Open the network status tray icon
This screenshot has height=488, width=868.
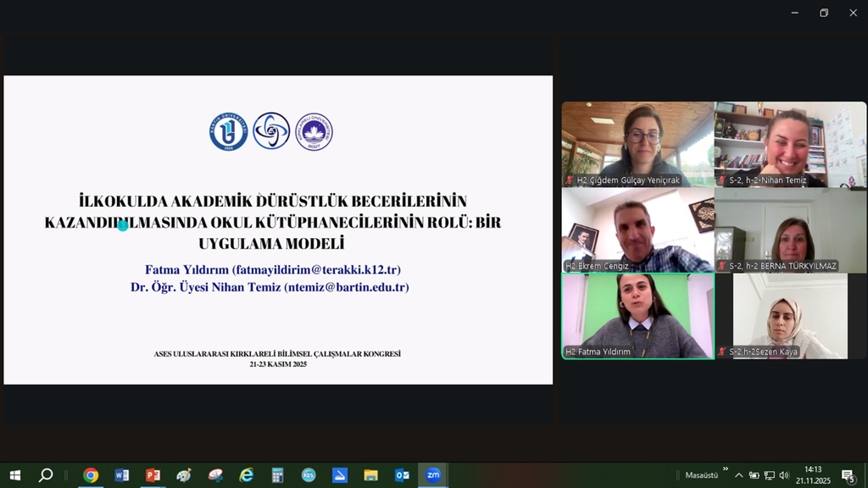click(769, 475)
